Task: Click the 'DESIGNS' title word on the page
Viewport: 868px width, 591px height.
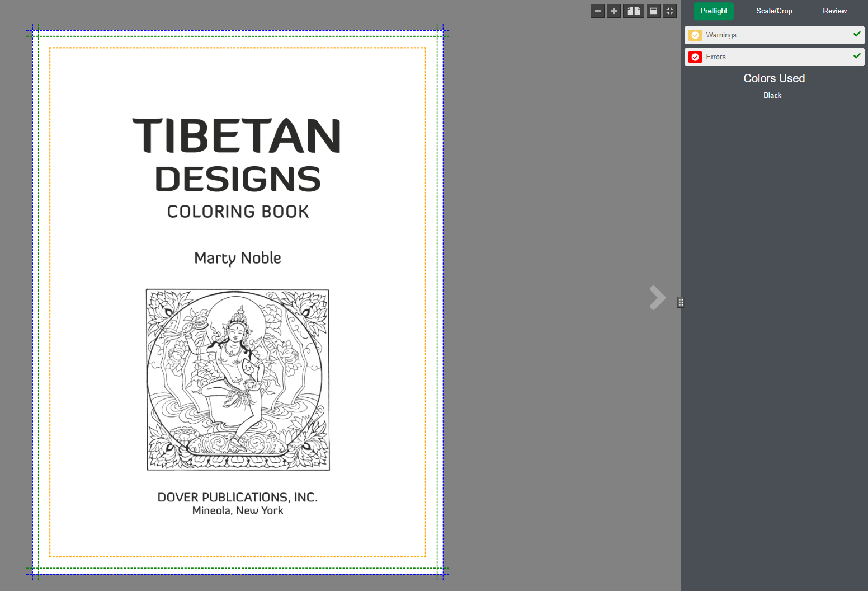Action: 238,179
